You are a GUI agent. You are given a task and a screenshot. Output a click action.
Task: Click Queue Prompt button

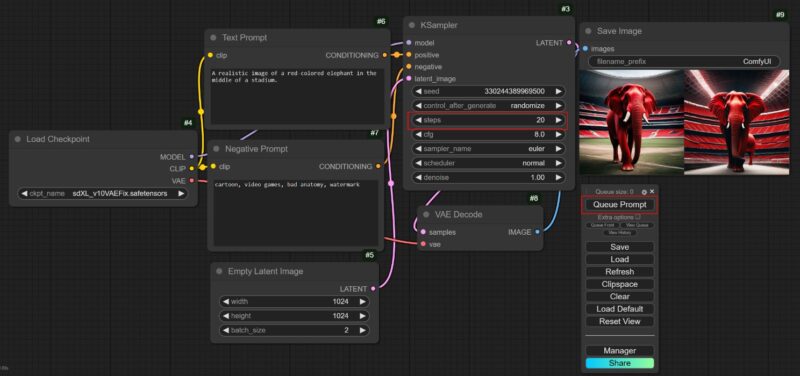(x=619, y=205)
